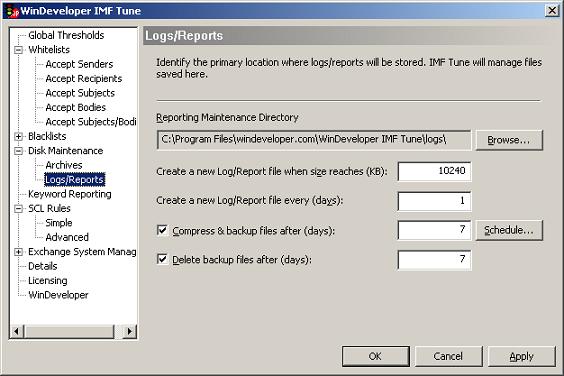
Task: Open Accept Senders whitelist
Action: 79,64
